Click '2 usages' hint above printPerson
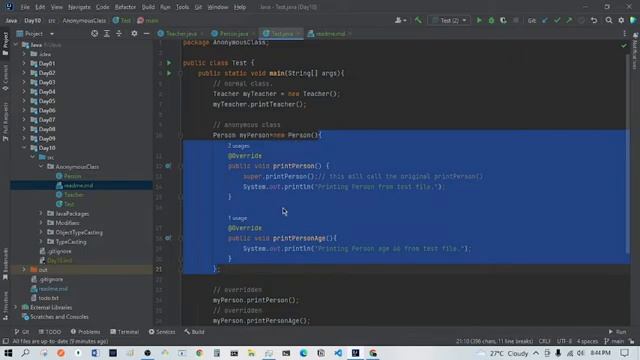 click(239, 146)
